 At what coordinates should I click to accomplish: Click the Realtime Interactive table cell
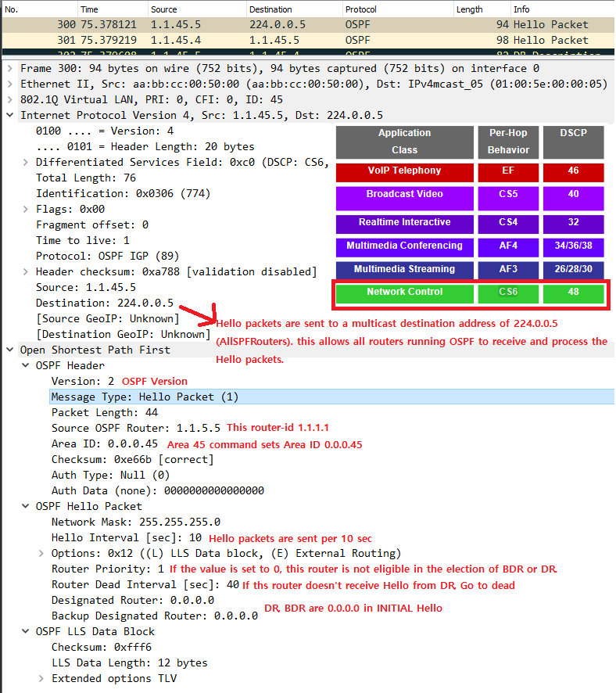[x=404, y=224]
